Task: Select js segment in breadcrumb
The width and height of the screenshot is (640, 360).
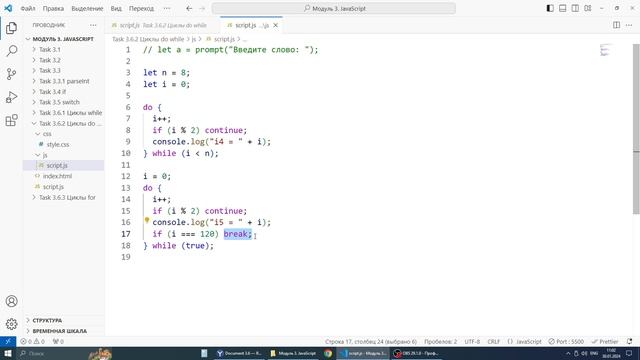Action: pyautogui.click(x=194, y=39)
